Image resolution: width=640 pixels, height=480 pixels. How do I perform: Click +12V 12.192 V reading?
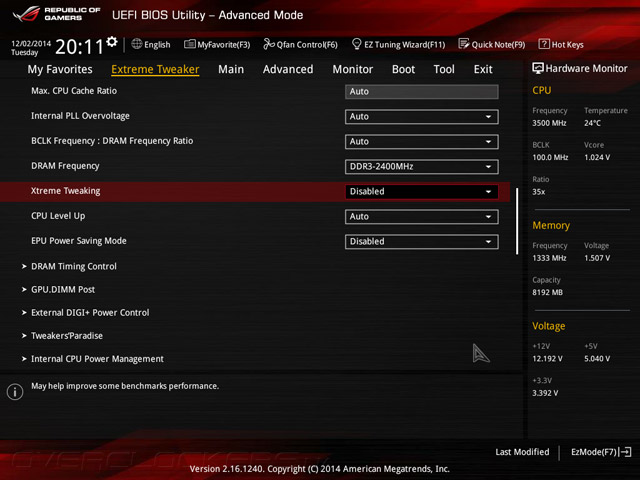coord(547,359)
